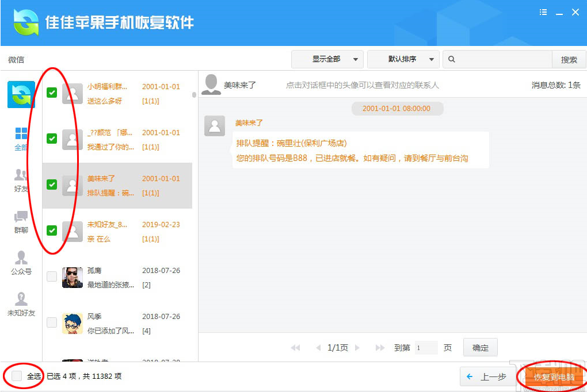This screenshot has width=587, height=392.
Task: Uncheck the _??颜范 conversation checkbox
Action: (x=52, y=139)
